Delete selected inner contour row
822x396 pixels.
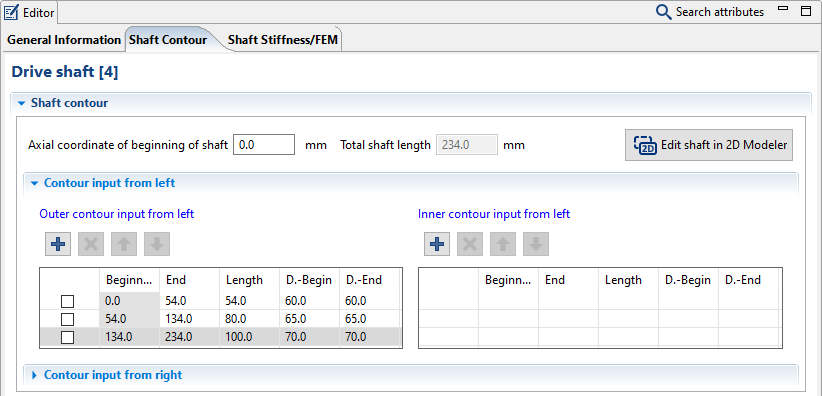(x=470, y=244)
